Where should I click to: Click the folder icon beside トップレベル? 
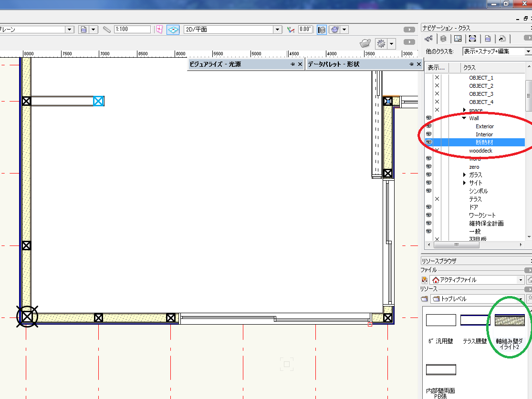[425, 299]
